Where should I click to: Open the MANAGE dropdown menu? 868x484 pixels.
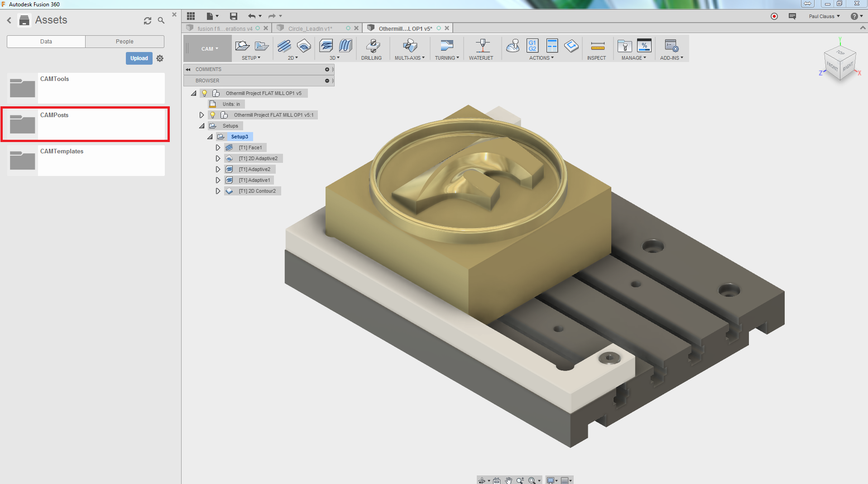634,58
